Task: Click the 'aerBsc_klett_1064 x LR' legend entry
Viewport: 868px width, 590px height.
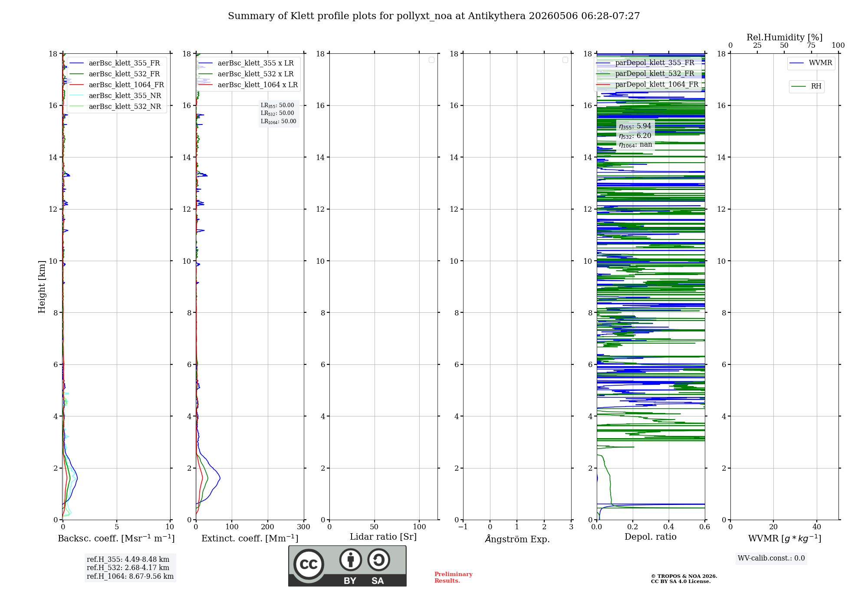Action: [249, 85]
